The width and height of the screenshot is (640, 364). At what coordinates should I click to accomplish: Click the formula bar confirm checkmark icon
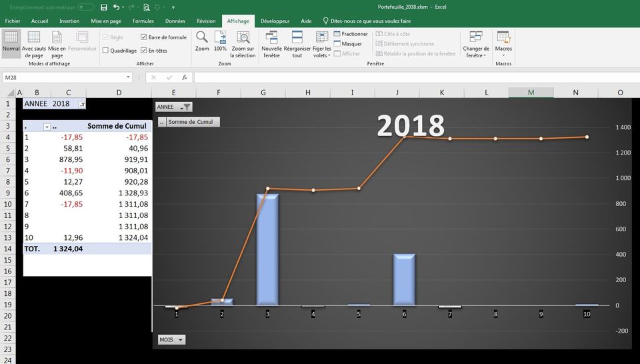[x=169, y=77]
